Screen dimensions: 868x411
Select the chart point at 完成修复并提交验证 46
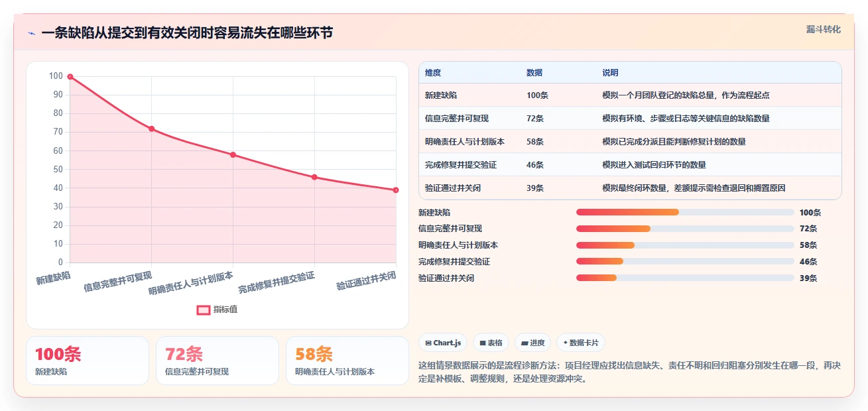click(314, 177)
